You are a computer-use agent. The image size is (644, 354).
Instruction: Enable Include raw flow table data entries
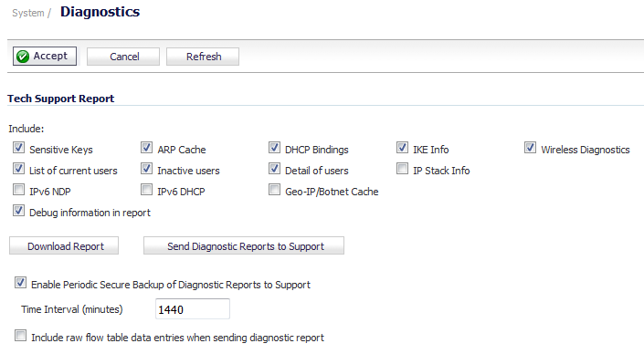pos(20,336)
